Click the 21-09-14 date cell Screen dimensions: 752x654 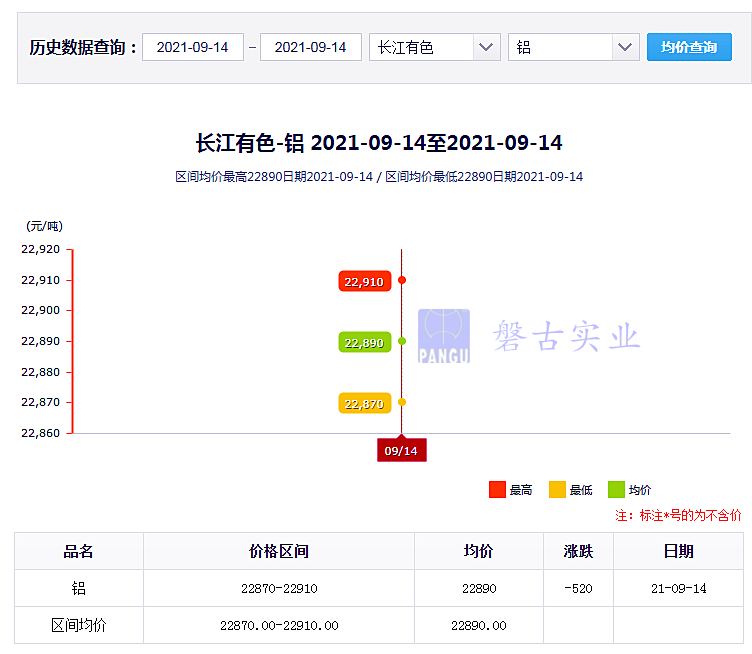pyautogui.click(x=679, y=588)
